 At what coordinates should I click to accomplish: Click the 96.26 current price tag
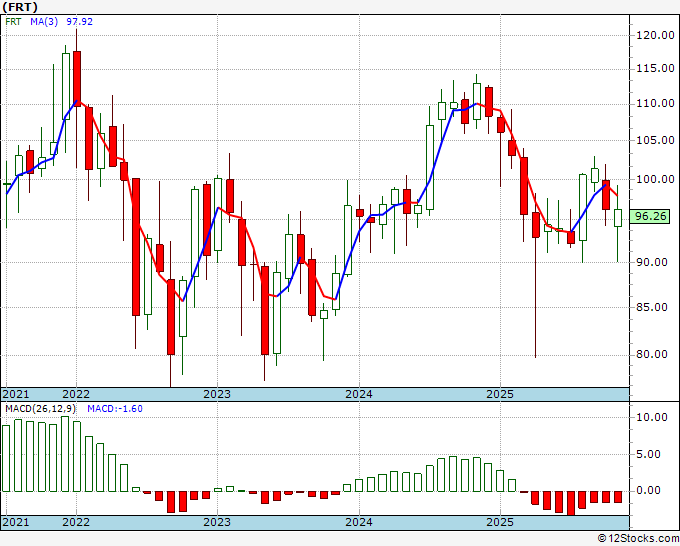coord(651,216)
